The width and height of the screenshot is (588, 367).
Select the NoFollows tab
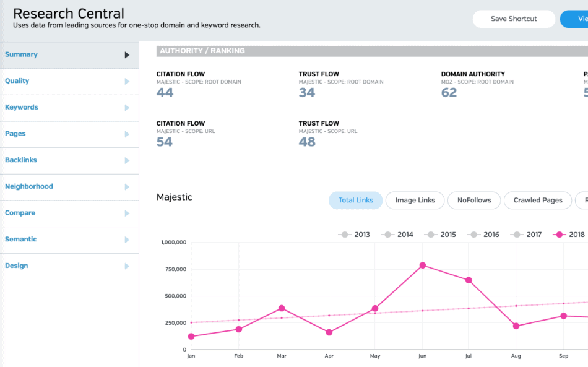click(x=474, y=201)
